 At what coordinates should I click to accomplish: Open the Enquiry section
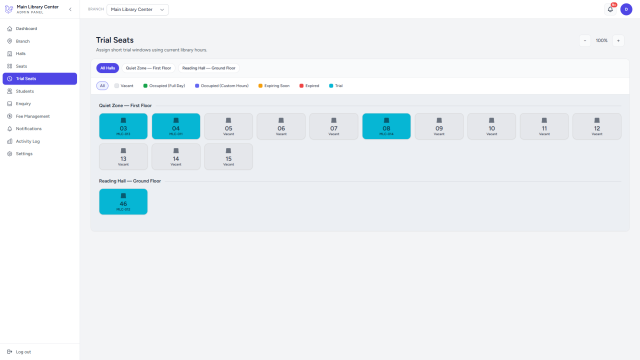(x=40, y=104)
